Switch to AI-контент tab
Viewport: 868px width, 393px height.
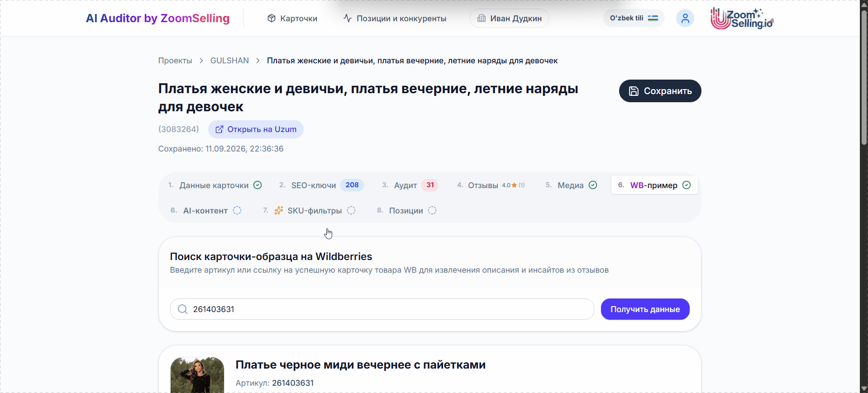tap(206, 210)
